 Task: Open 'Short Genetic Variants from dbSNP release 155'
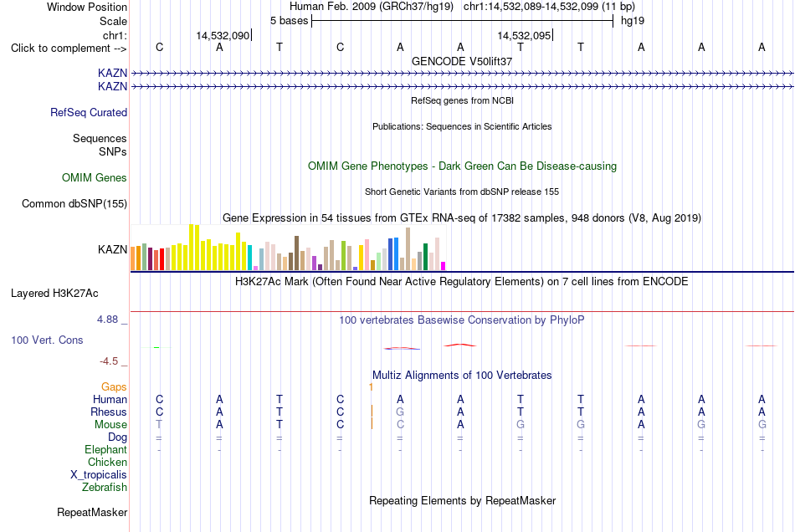coord(462,192)
